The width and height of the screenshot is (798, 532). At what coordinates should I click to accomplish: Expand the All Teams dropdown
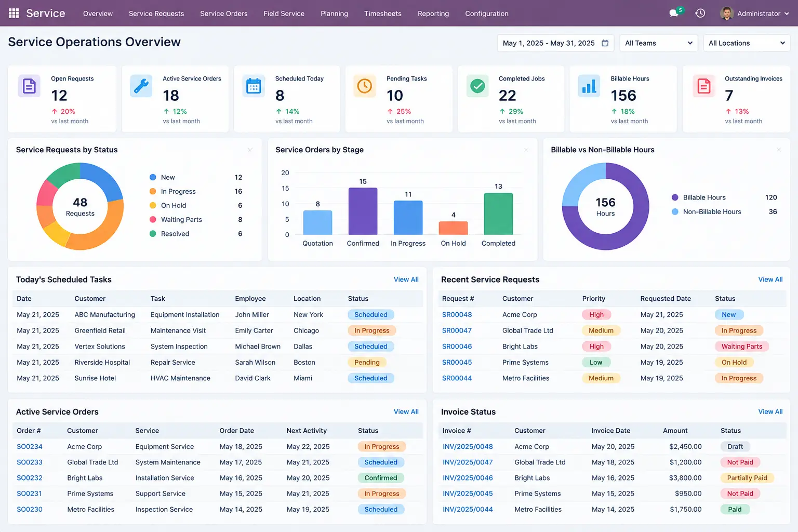[659, 43]
